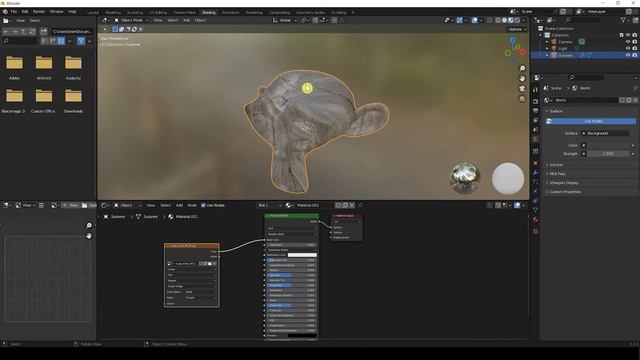Toggle camera view gizmo in viewport

click(x=522, y=89)
